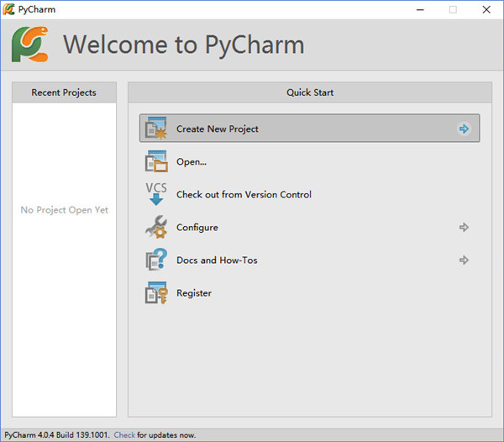
Task: Click the Open folder icon
Action: [x=156, y=161]
